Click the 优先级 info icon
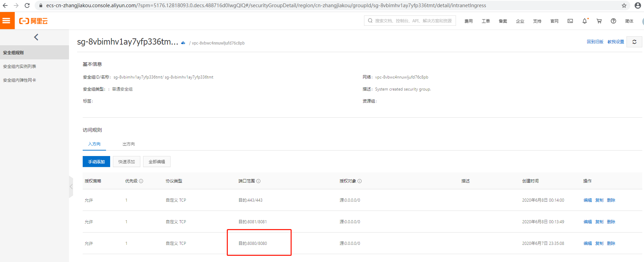This screenshot has width=644, height=262. click(x=141, y=181)
